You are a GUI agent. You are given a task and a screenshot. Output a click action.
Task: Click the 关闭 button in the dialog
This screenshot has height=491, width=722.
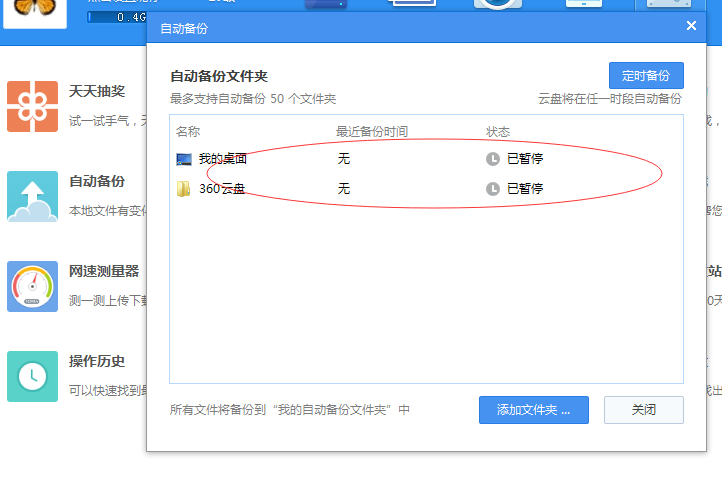point(644,410)
